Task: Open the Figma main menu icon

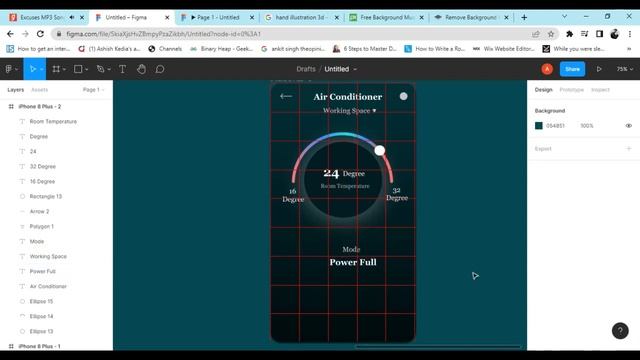Action: pos(9,69)
